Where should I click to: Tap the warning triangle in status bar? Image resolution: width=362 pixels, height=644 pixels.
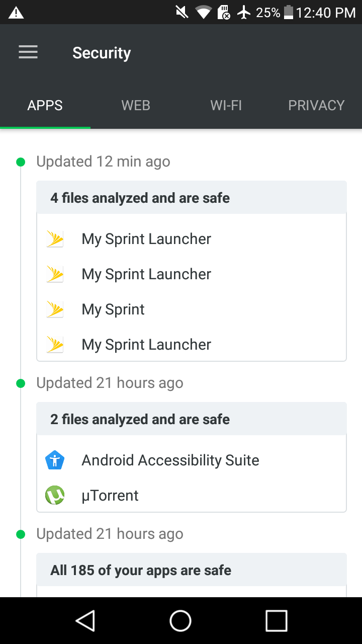point(16,13)
